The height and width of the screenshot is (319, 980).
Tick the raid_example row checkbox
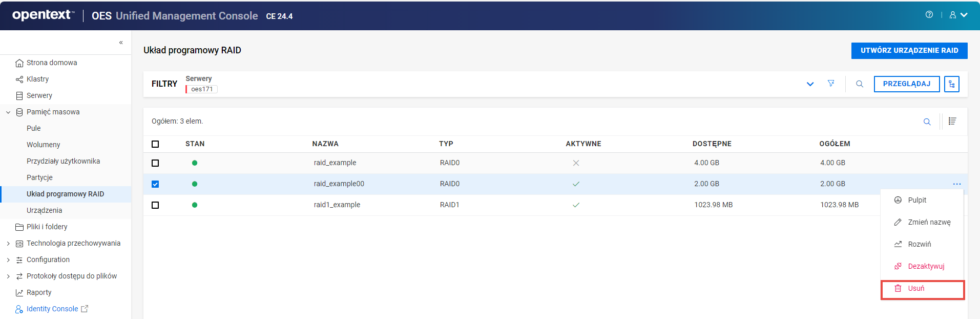155,163
